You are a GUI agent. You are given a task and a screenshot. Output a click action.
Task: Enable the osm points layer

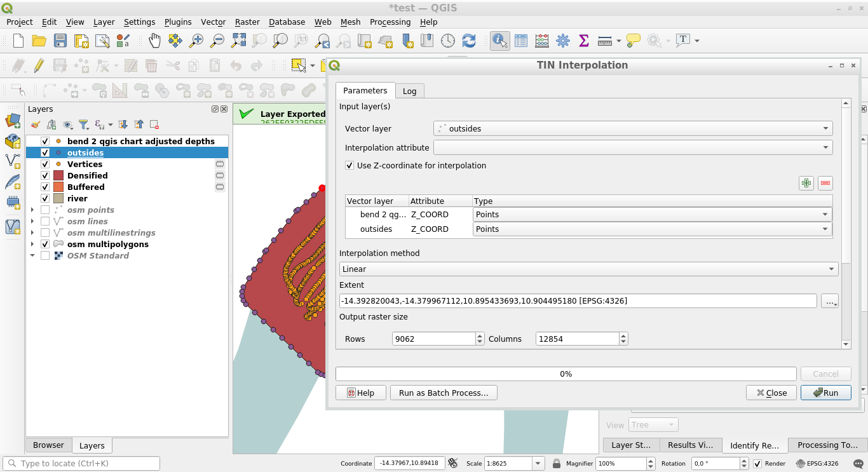click(x=45, y=210)
